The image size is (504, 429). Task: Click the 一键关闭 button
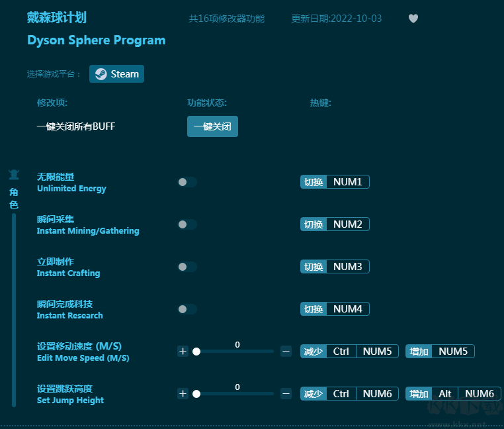[x=212, y=126]
